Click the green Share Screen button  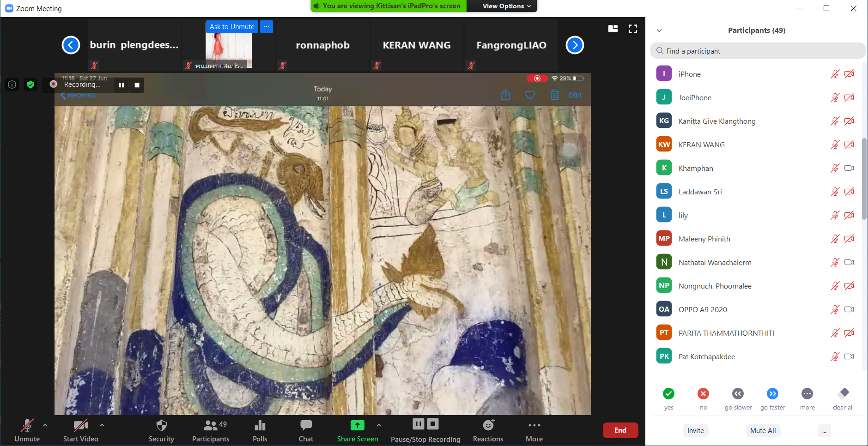point(358,430)
